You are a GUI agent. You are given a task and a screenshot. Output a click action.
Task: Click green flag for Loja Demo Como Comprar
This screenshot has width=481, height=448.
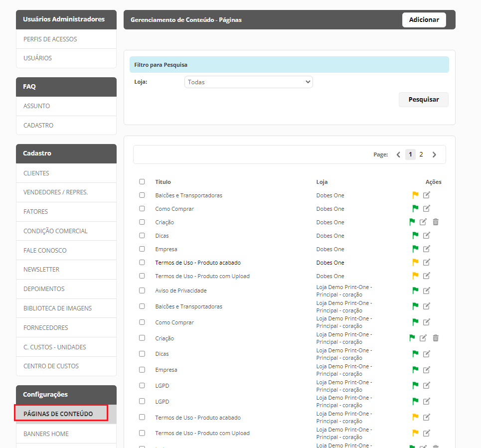click(x=415, y=322)
